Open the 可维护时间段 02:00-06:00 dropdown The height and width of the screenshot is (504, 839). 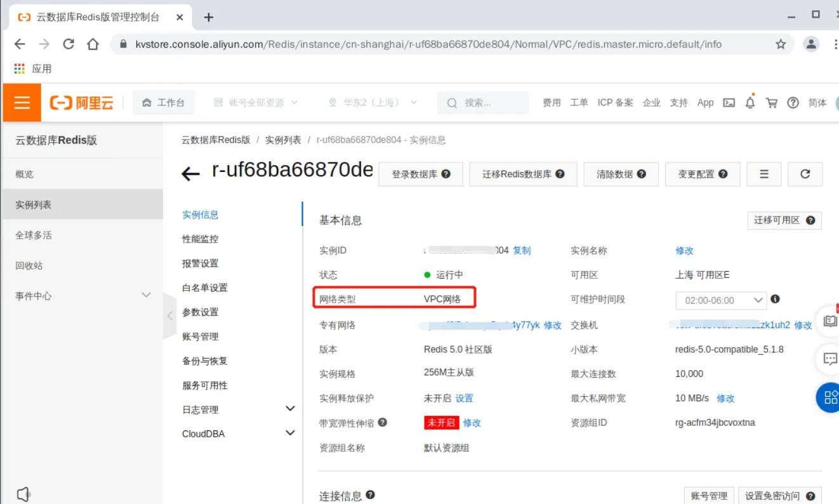pyautogui.click(x=721, y=300)
